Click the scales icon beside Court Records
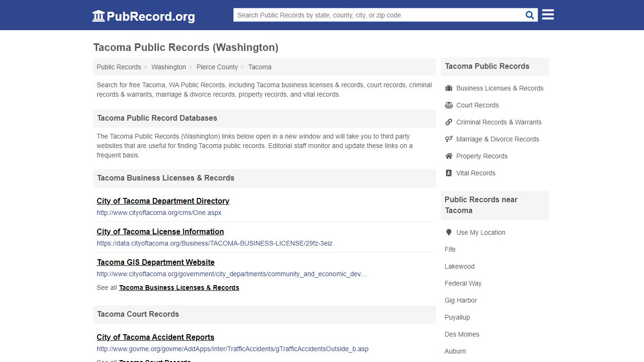644x362 pixels. tap(449, 105)
